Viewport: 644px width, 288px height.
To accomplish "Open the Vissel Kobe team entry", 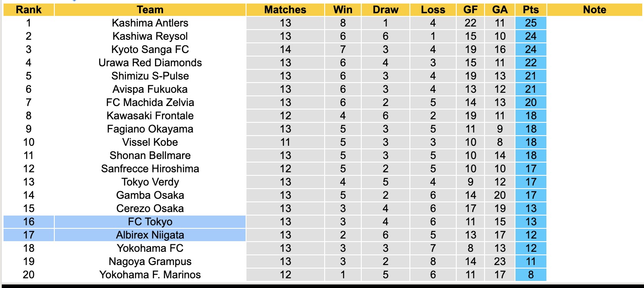I will [x=150, y=142].
